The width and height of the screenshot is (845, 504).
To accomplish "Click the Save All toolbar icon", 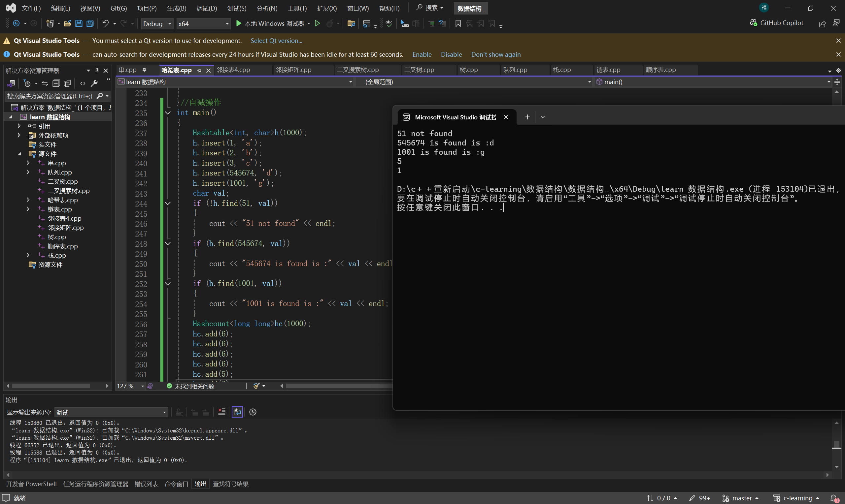I will 90,23.
